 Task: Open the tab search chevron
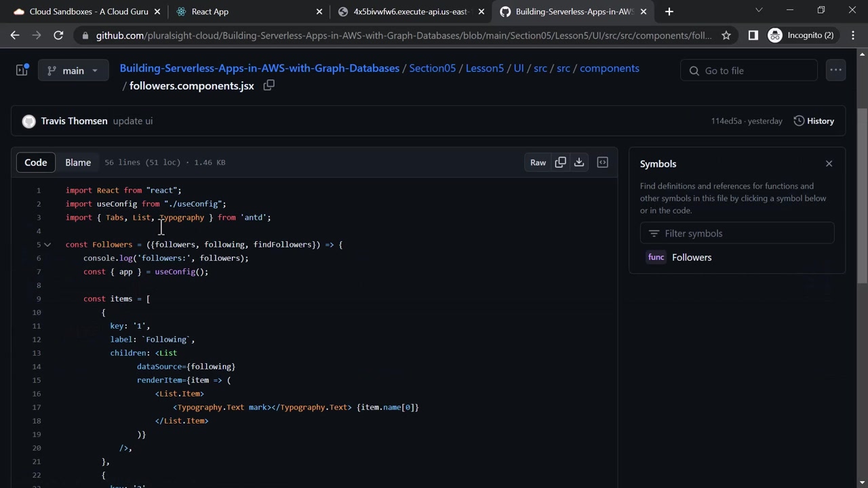point(759,11)
